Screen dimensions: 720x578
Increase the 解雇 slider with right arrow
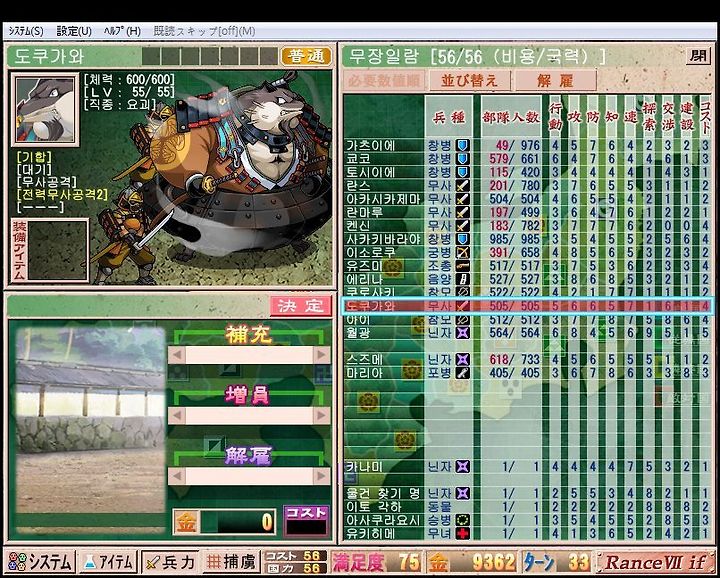(x=322, y=476)
